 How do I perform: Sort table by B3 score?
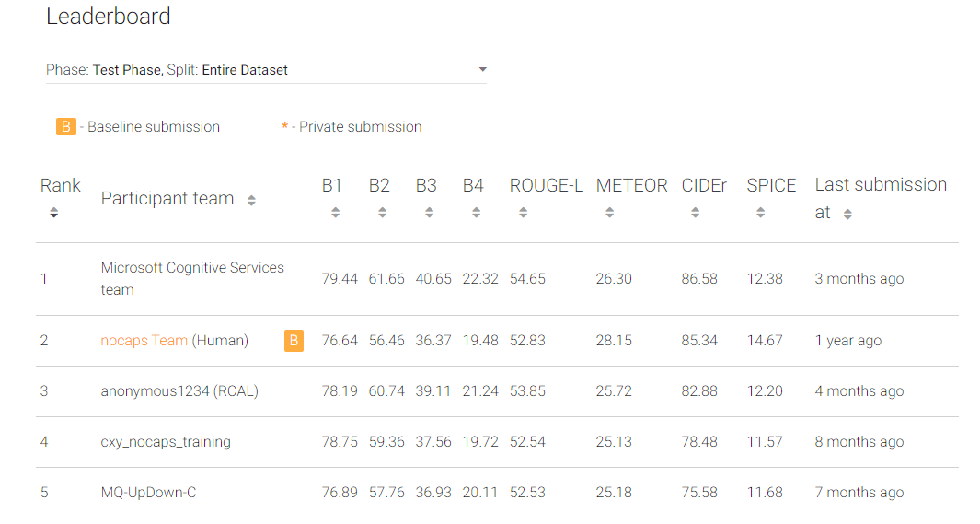pos(430,213)
